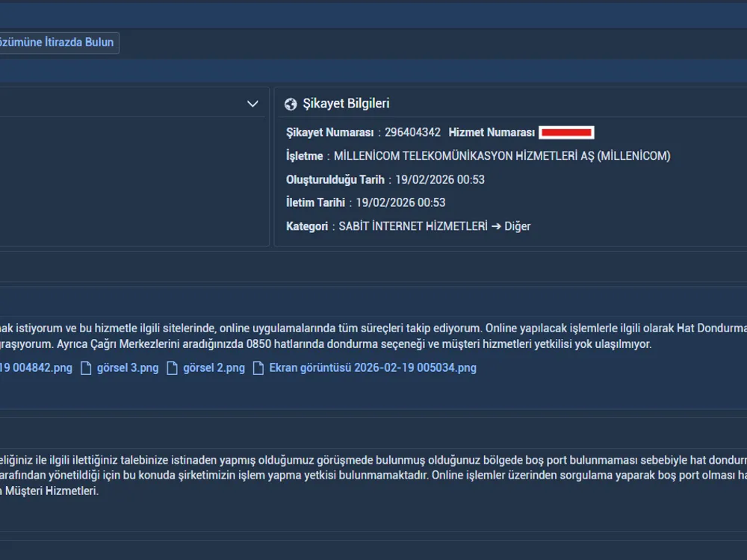Click the red redacted Hizmet Numarası value

566,133
